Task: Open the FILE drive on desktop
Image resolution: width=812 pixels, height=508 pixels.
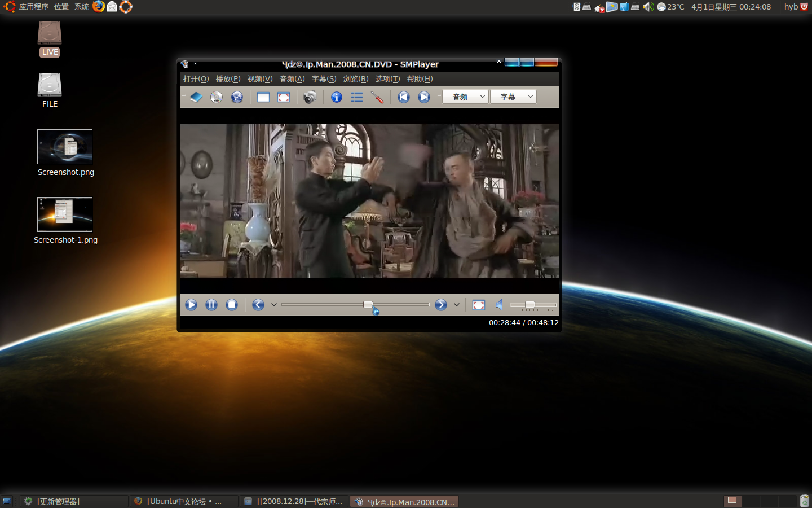Action: [50, 90]
